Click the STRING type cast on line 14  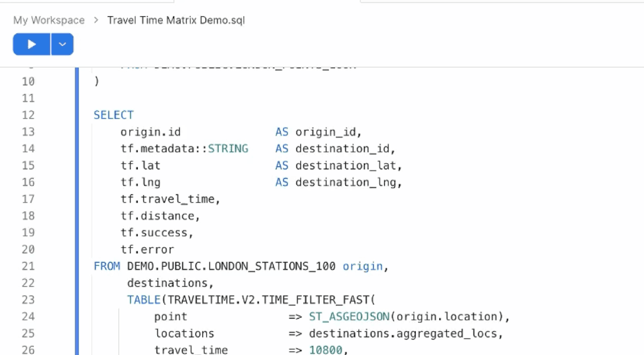[228, 149]
